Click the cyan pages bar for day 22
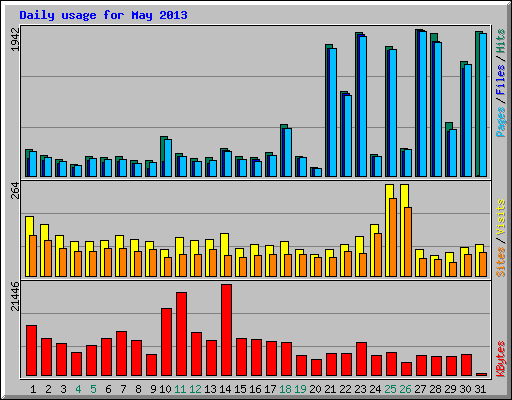Viewport: 512px width, 400px height. pos(348,136)
